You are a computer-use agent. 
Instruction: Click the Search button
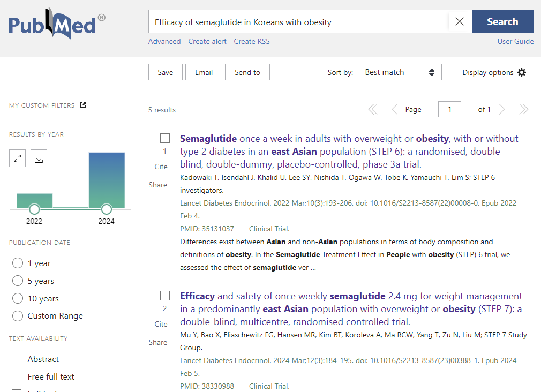[503, 22]
